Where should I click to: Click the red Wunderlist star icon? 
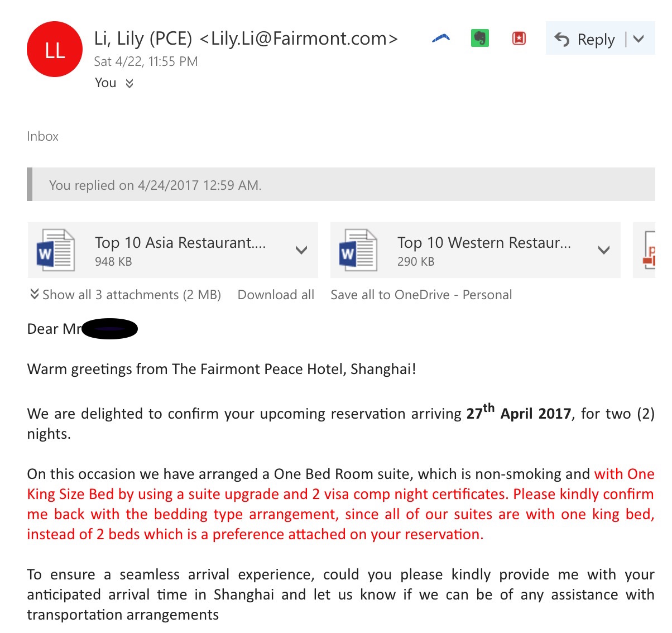click(x=519, y=38)
